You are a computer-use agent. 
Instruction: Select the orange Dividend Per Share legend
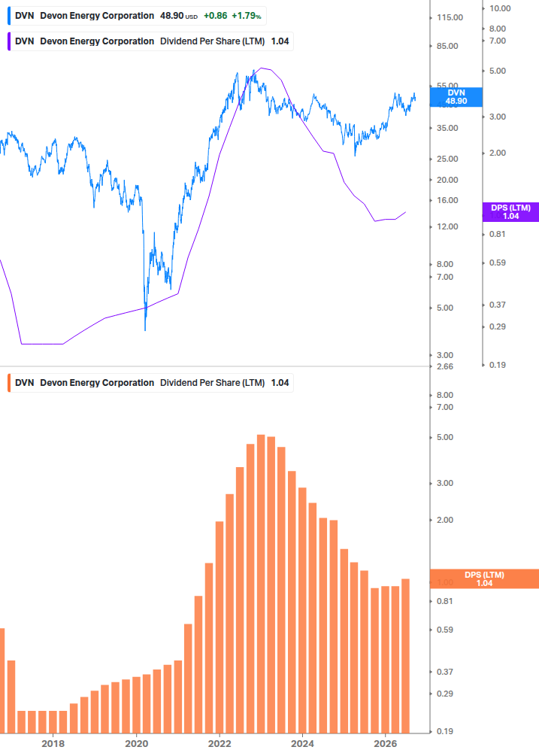pos(150,383)
